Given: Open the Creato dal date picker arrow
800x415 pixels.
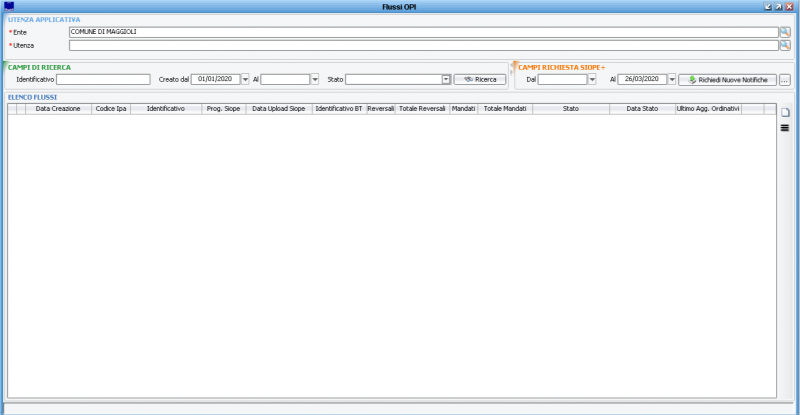Looking at the screenshot, I should [x=245, y=80].
